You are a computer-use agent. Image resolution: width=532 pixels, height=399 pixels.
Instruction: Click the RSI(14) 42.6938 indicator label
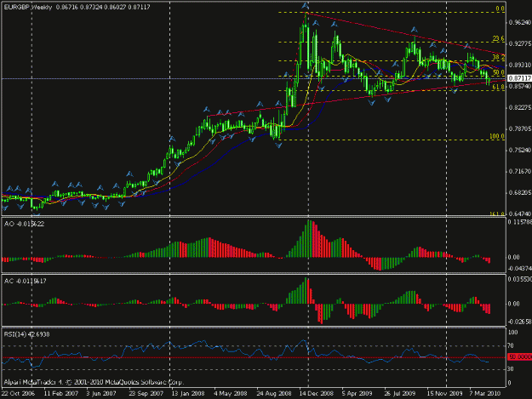pyautogui.click(x=26, y=334)
